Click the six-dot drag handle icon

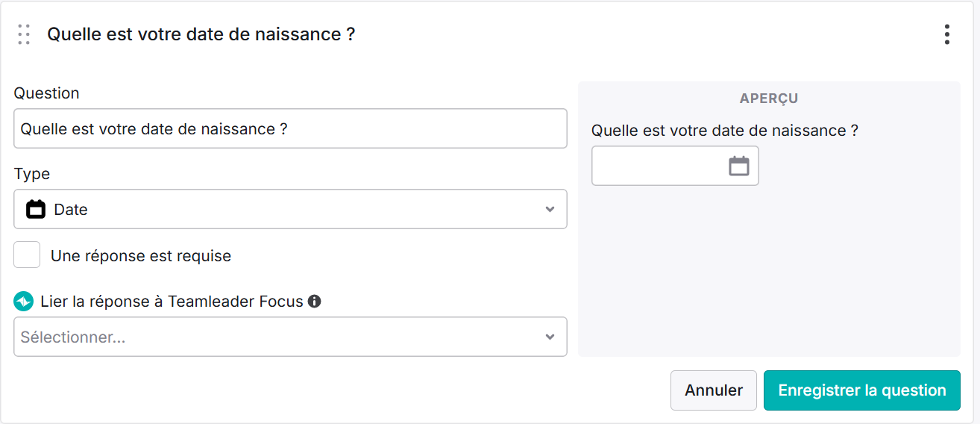click(x=24, y=34)
